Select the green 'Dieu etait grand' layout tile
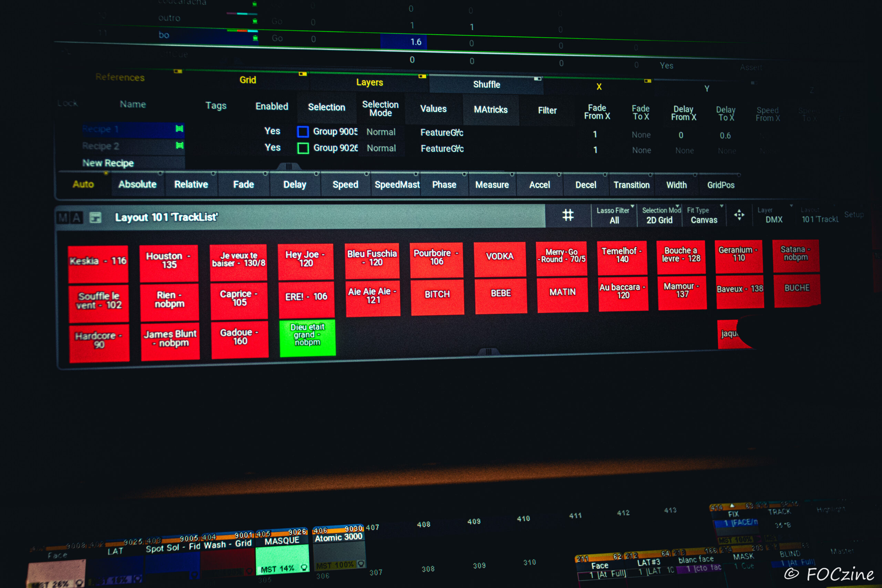The image size is (882, 588). coord(307,337)
